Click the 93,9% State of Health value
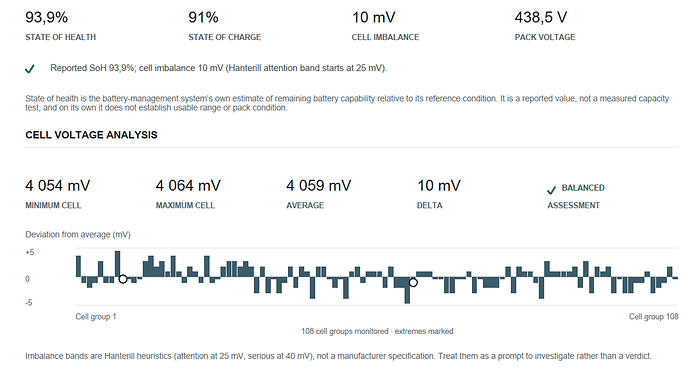This screenshot has height=371, width=690. 47,18
